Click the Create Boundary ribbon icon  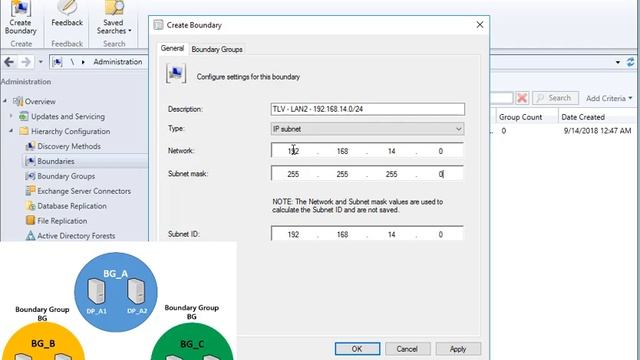[x=20, y=18]
